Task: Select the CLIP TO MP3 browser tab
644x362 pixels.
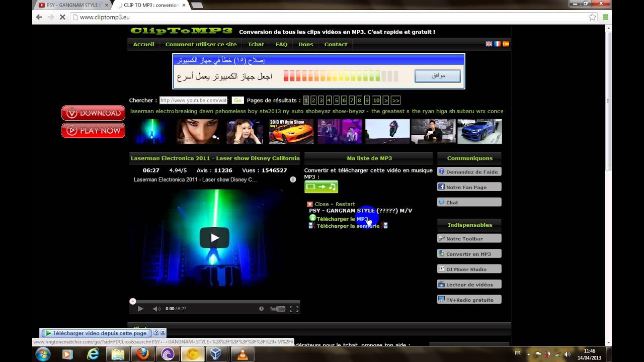Action: 150,5
